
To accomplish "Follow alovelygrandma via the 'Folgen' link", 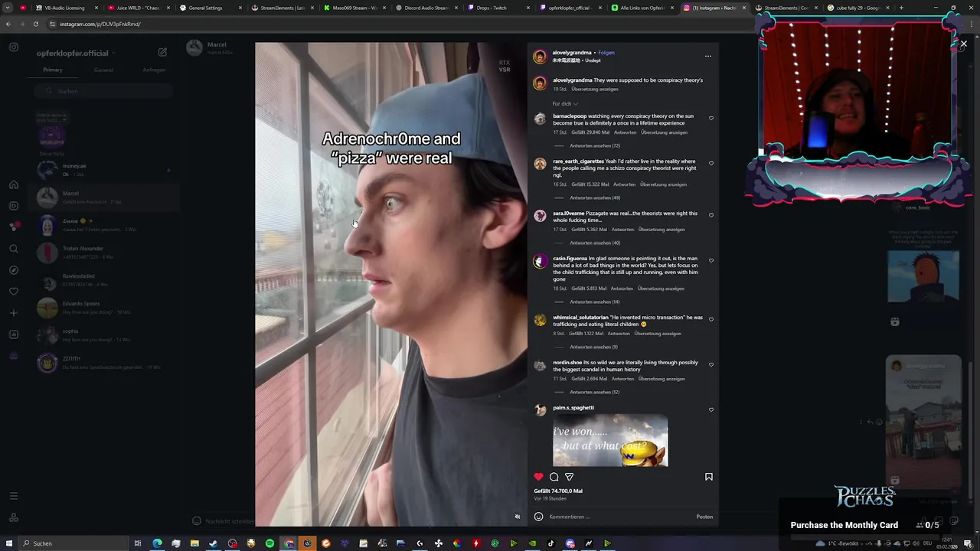I will coord(606,53).
